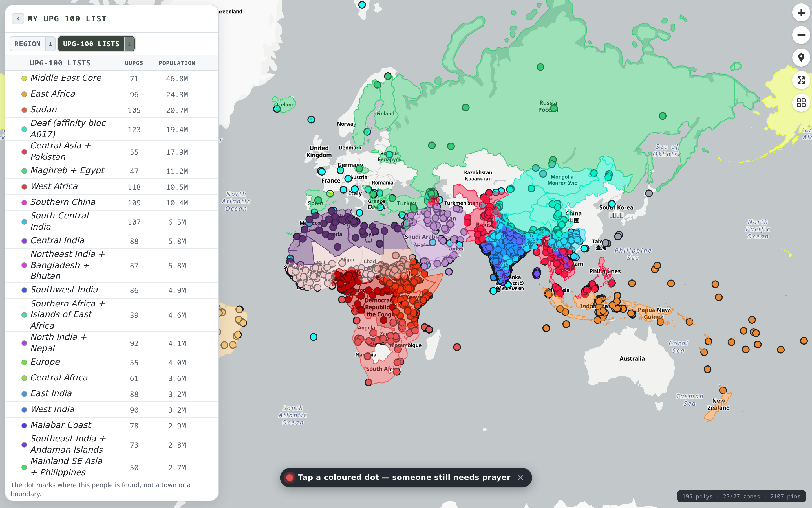Toggle fullscreen with the expand arrows icon

(801, 80)
